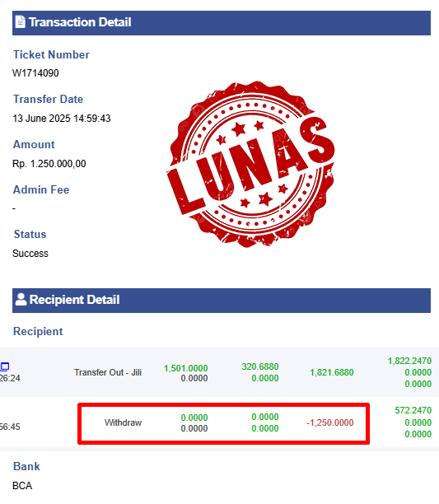Select the value 1,501.0000
439x504 pixels.
point(186,368)
